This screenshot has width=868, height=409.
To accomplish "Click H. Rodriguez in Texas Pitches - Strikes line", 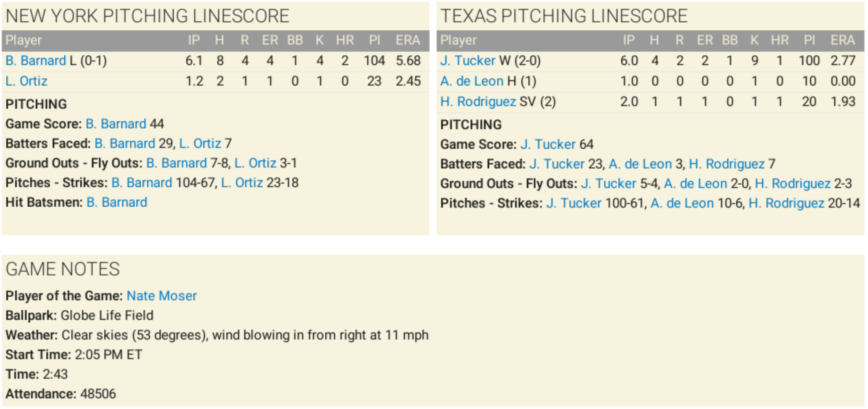I will 786,203.
